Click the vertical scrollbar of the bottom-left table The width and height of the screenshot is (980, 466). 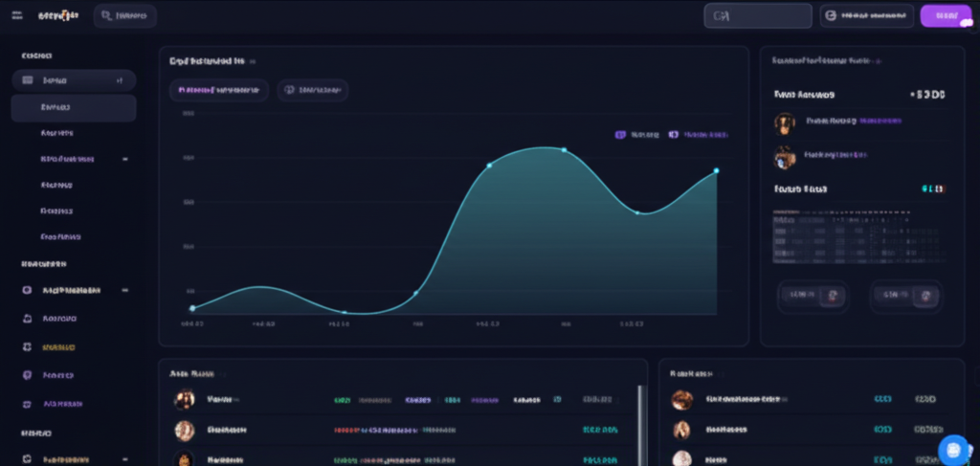click(x=639, y=411)
